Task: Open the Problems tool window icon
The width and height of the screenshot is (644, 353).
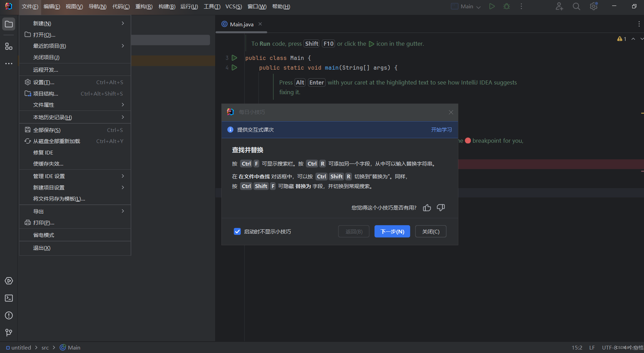Action: coord(9,316)
